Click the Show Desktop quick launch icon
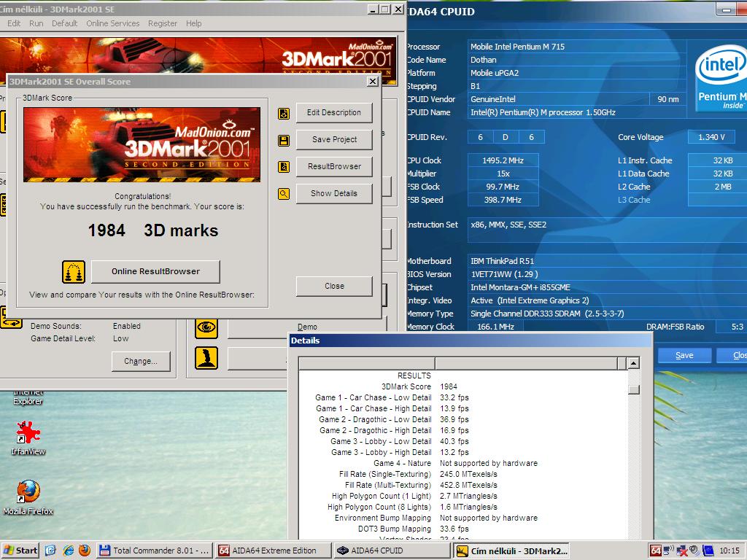Viewport: 747px width, 560px height. click(50, 551)
